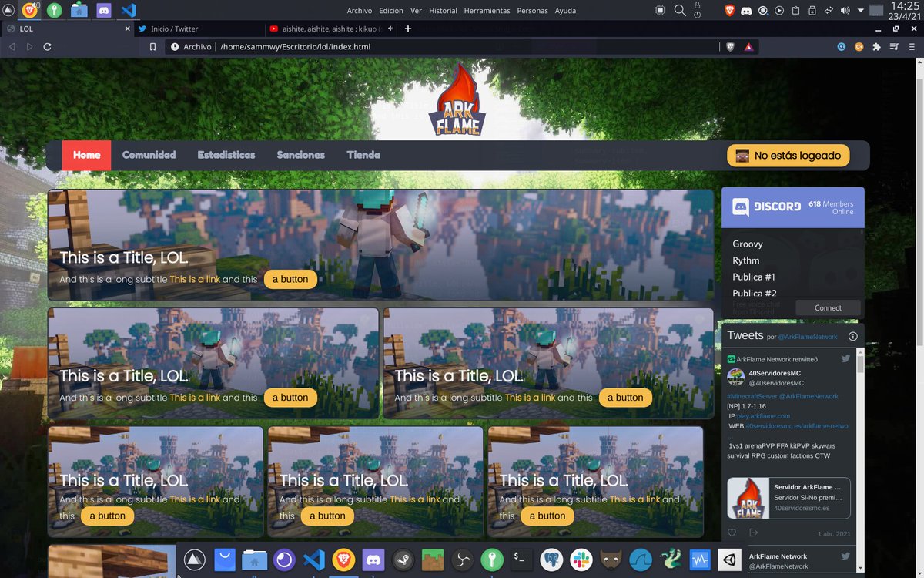Open Brave from the top-left panel launchers
The height and width of the screenshot is (578, 924).
[30, 11]
